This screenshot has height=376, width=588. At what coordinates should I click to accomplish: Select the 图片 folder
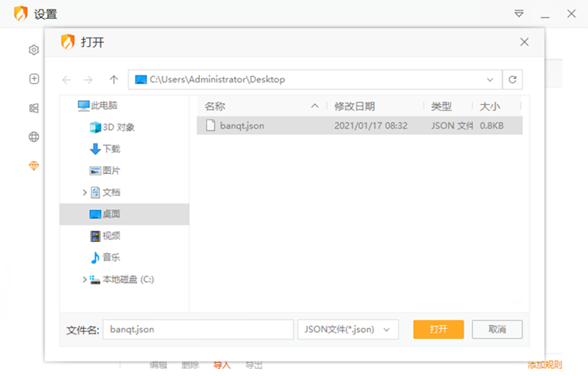tap(105, 171)
